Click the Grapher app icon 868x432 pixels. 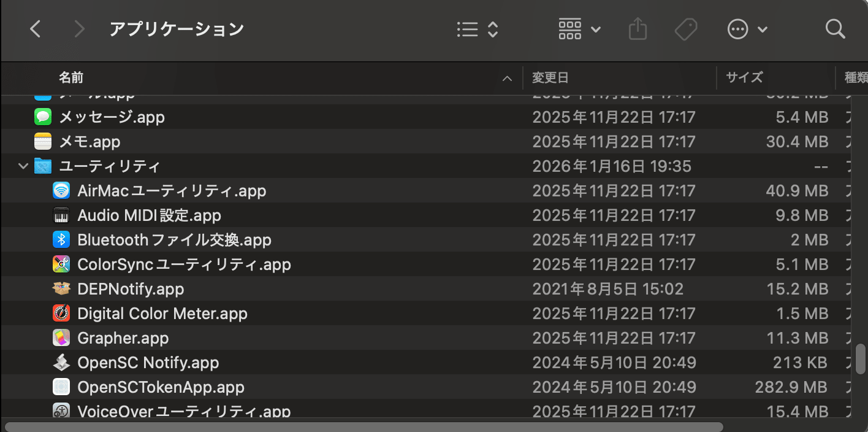click(x=61, y=337)
